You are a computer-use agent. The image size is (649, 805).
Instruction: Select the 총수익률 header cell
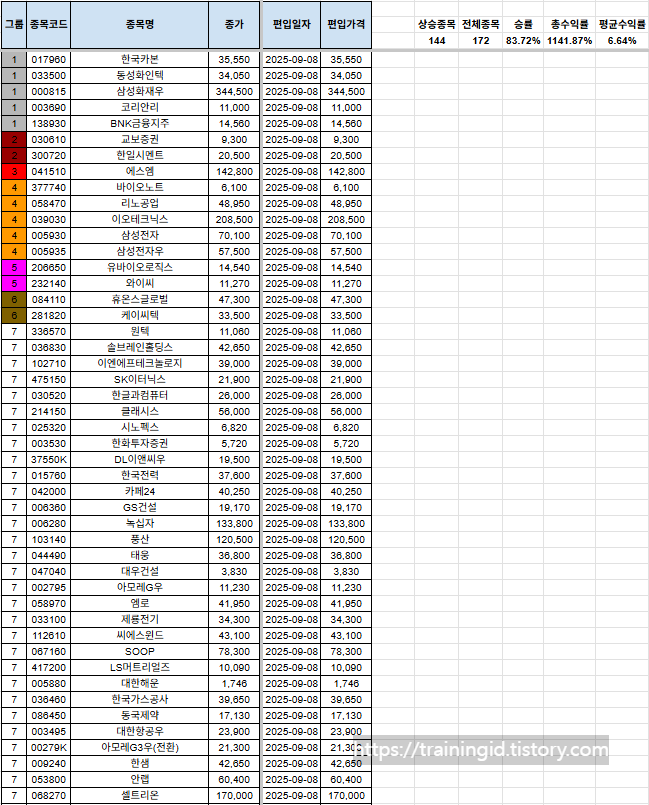tap(569, 24)
